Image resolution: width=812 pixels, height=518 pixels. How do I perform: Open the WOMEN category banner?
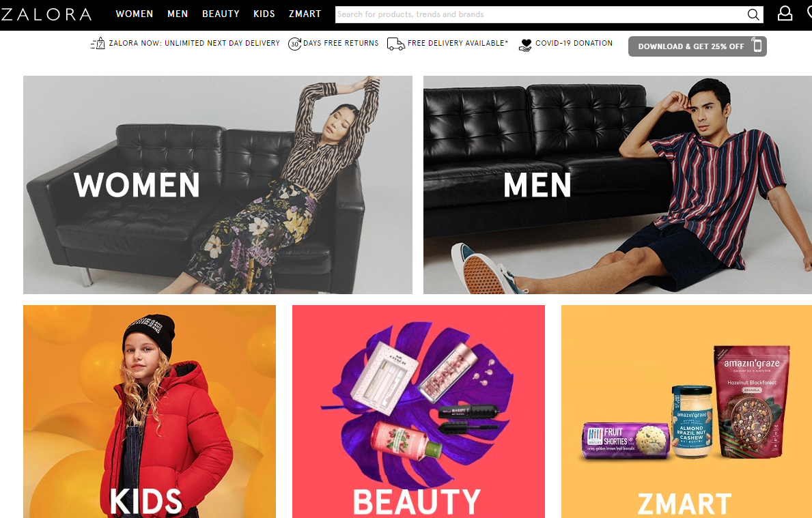tap(218, 185)
